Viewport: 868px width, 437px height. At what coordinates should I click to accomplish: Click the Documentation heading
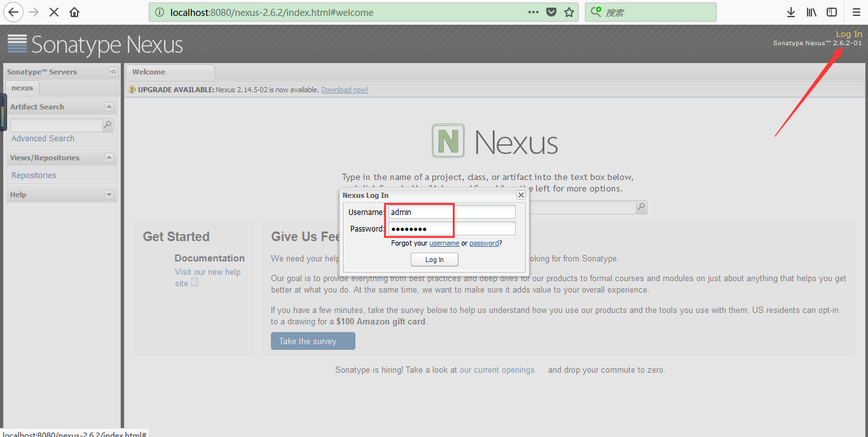pyautogui.click(x=210, y=258)
